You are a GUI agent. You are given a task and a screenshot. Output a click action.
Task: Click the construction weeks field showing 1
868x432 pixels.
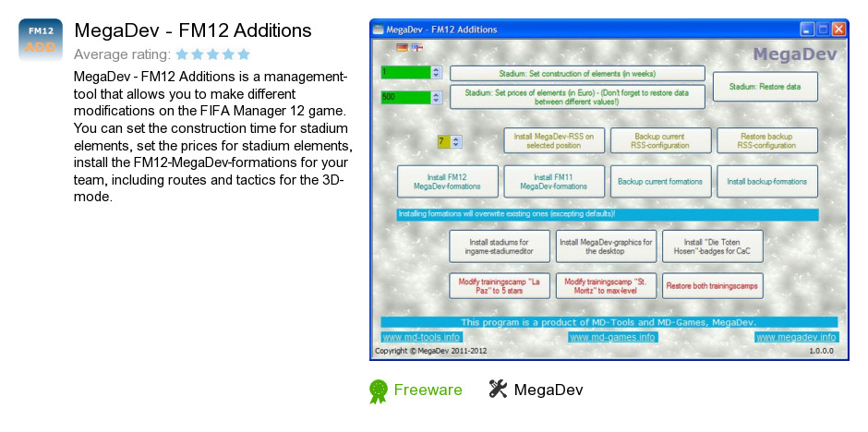point(405,72)
